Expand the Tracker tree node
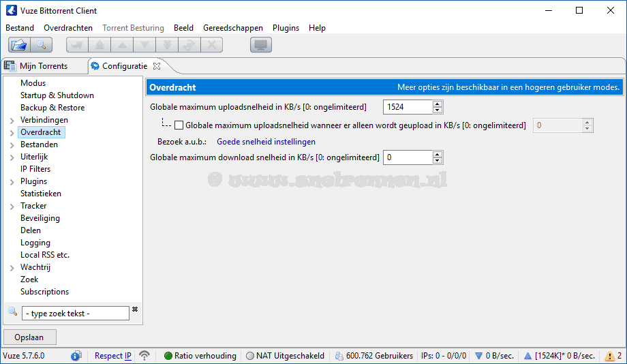 (12, 207)
